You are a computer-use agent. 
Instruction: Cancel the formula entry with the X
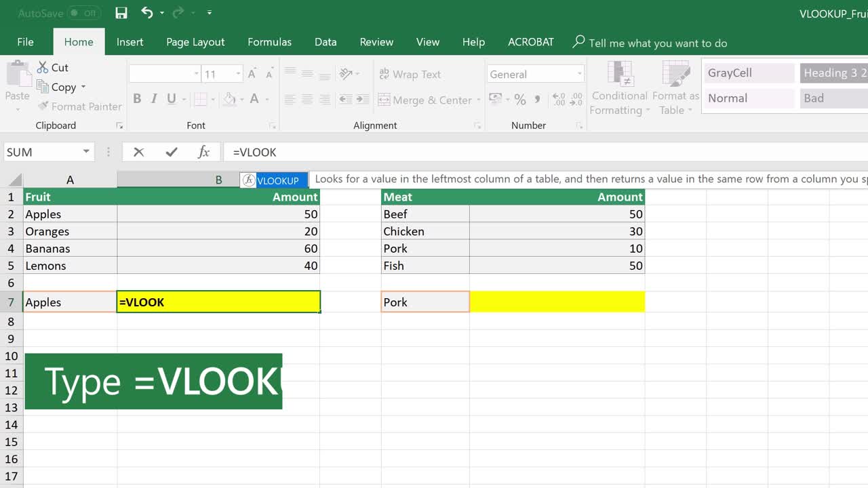(138, 152)
